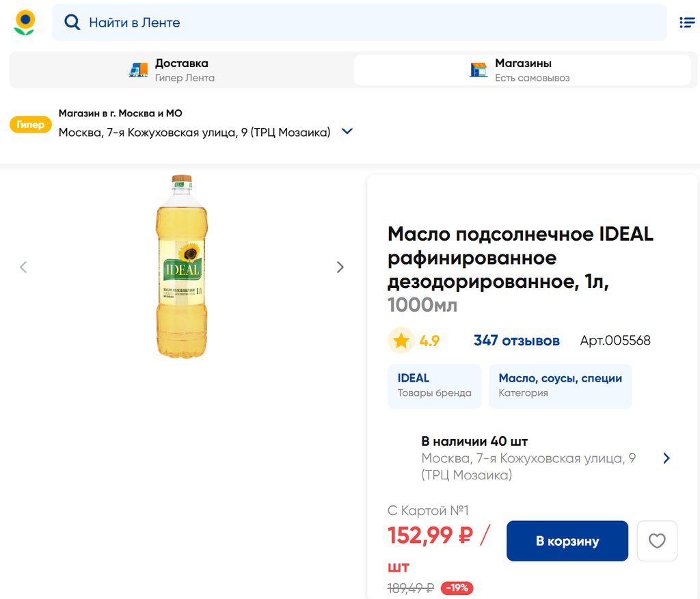
Task: Open the 347 отзывов reviews link
Action: click(516, 341)
